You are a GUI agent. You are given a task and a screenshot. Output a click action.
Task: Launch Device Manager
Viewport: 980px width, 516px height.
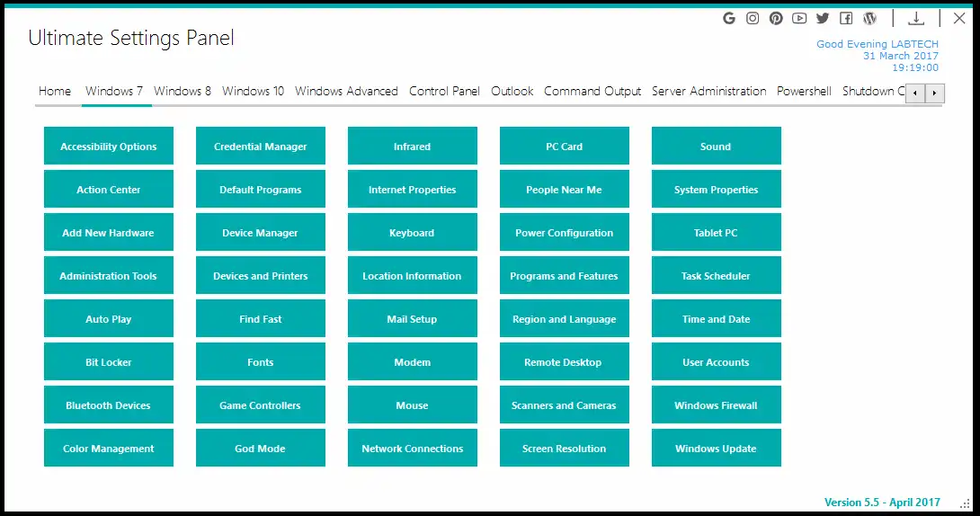261,233
